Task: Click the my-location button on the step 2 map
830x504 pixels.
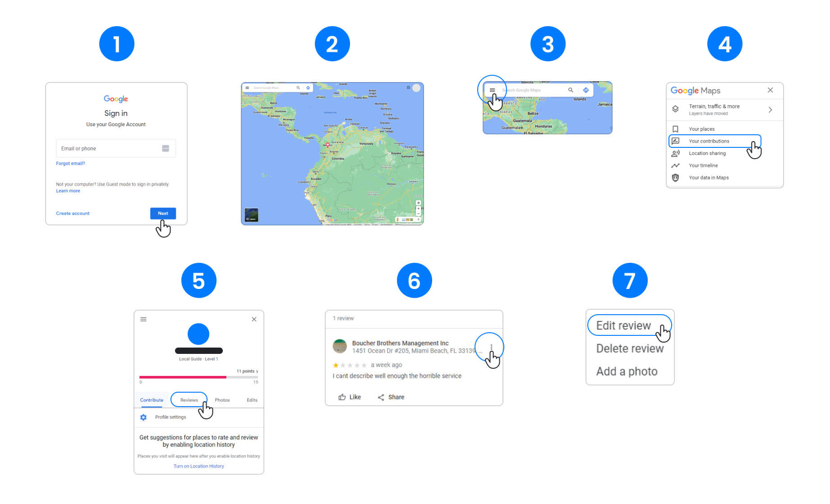Action: [x=418, y=203]
